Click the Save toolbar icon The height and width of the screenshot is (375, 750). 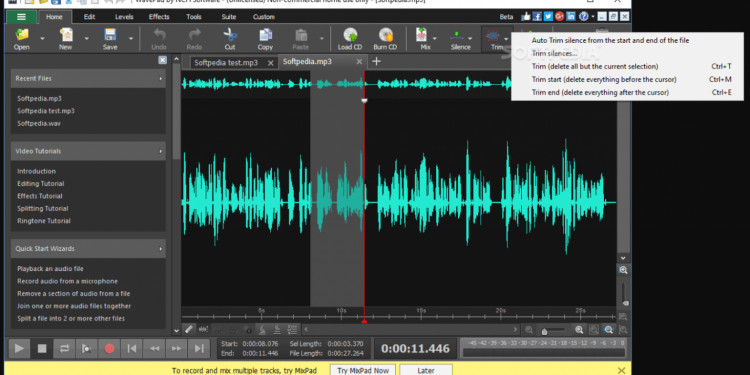(x=110, y=35)
